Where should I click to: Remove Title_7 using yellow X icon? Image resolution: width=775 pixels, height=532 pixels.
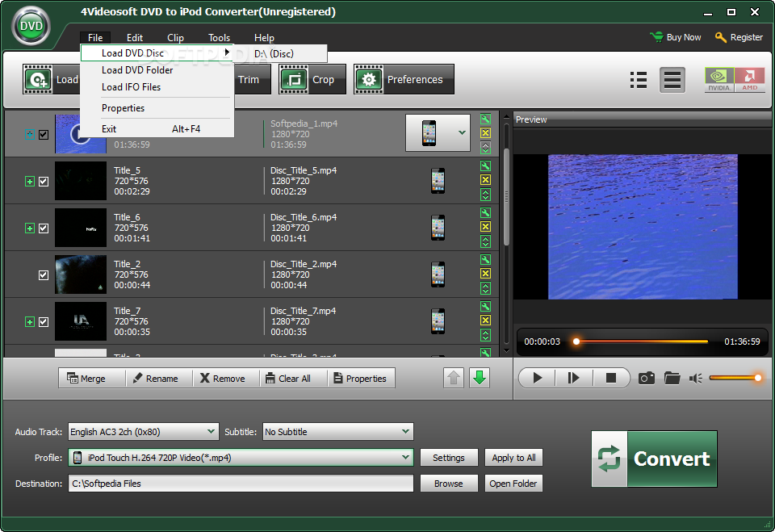pos(485,320)
